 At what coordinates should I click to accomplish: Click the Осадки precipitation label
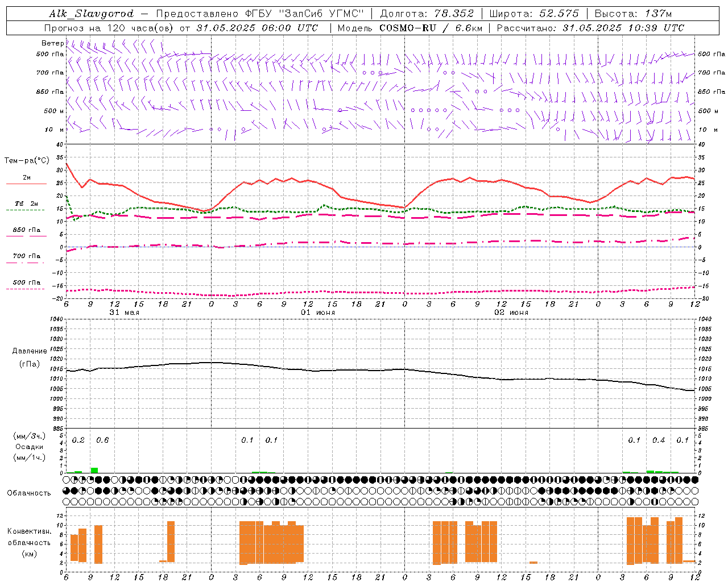[x=29, y=447]
